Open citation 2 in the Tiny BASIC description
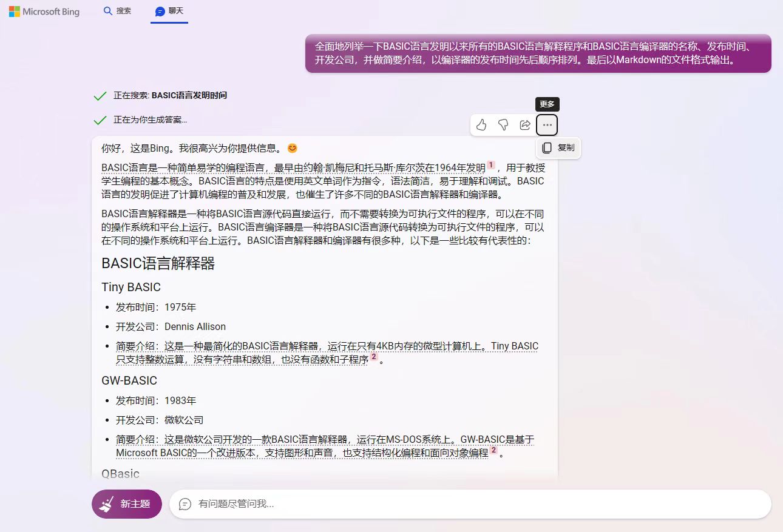The image size is (783, 532). [372, 358]
